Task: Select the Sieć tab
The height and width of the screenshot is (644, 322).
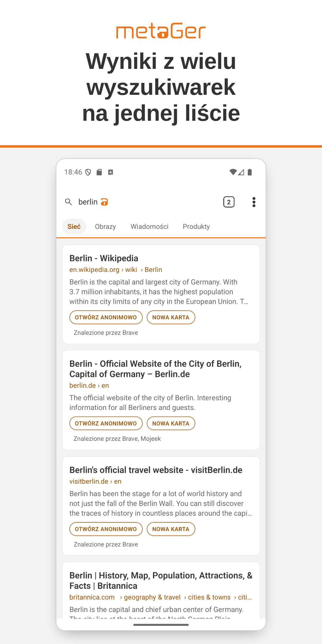Action: 74,227
